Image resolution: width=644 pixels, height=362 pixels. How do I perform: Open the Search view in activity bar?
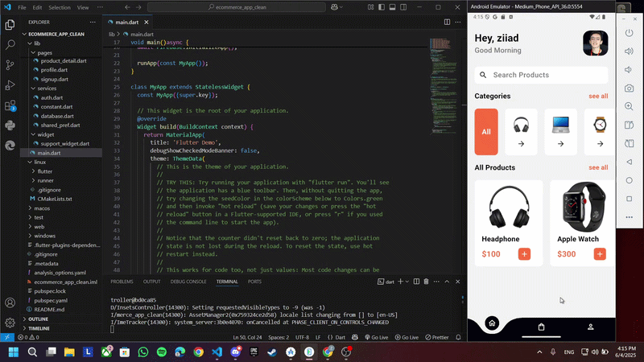pyautogui.click(x=10, y=45)
